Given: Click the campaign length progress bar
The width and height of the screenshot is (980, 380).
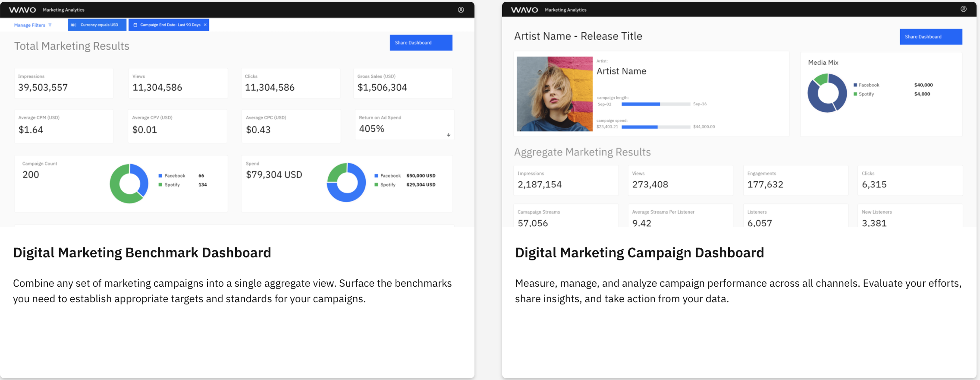Looking at the screenshot, I should (x=656, y=104).
